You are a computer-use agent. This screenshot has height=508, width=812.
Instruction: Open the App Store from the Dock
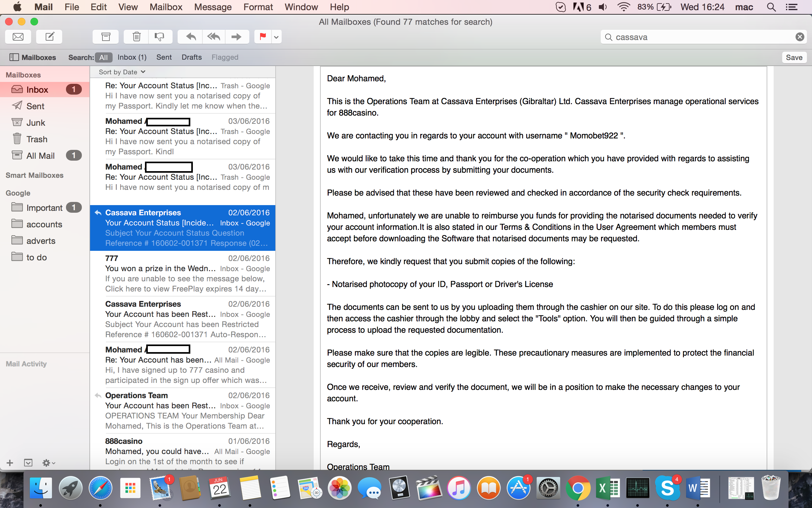518,488
